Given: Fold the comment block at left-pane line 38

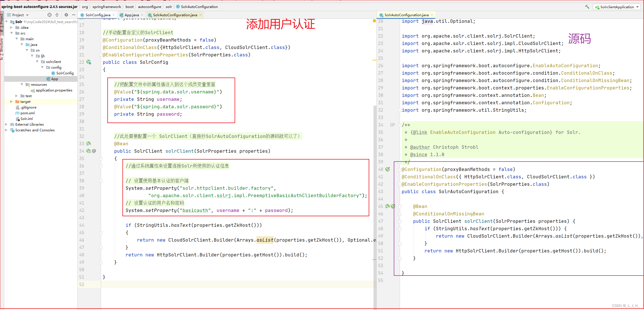Looking at the screenshot, I should [101, 181].
